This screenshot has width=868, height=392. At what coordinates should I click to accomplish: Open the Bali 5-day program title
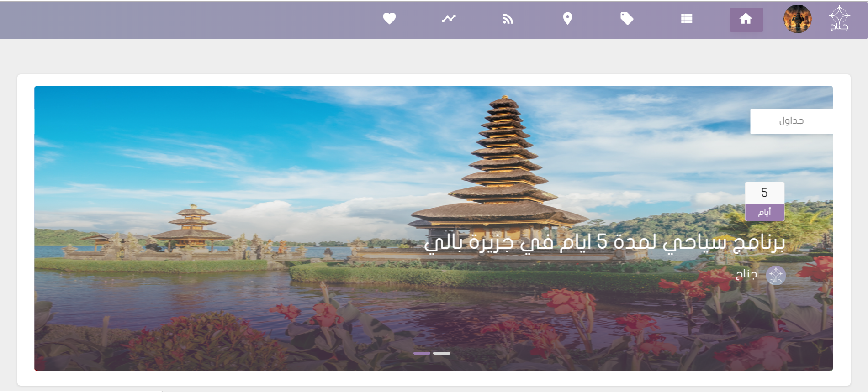(x=604, y=242)
